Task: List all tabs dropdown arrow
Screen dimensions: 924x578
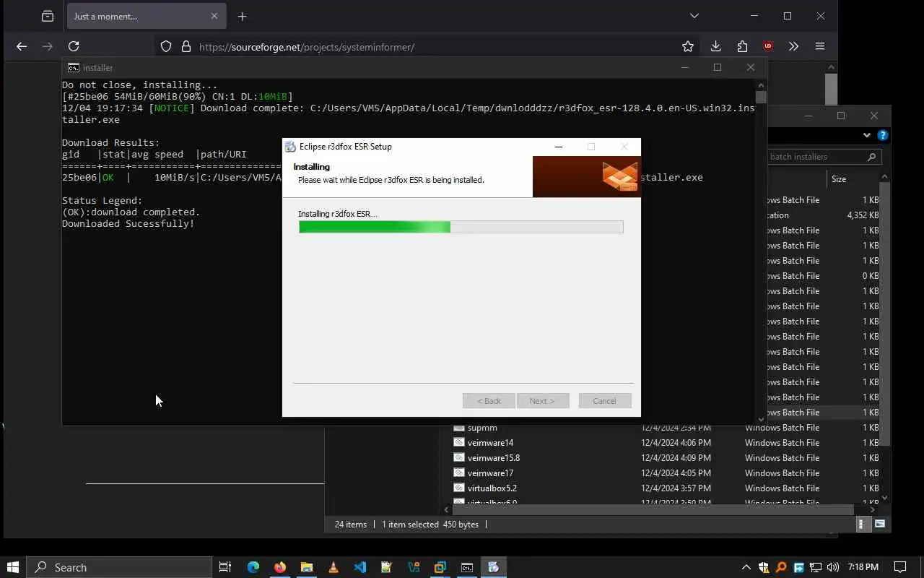Action: pyautogui.click(x=694, y=16)
